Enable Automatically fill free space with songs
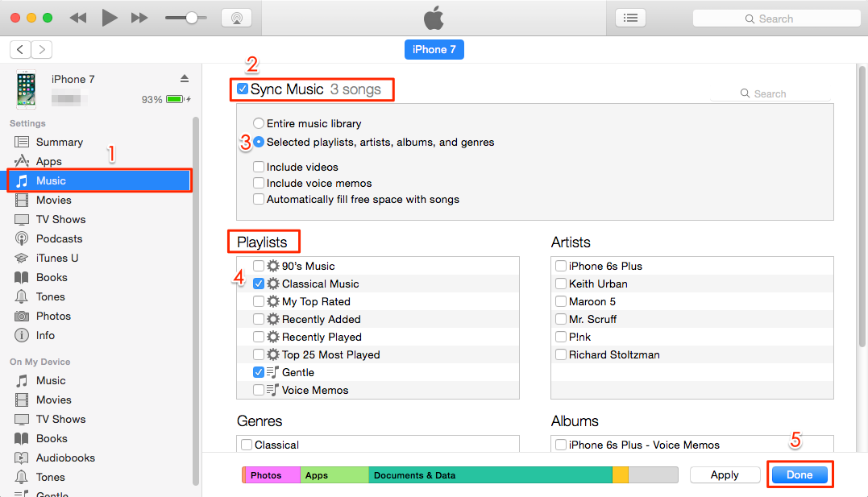Image resolution: width=868 pixels, height=497 pixels. click(x=259, y=199)
